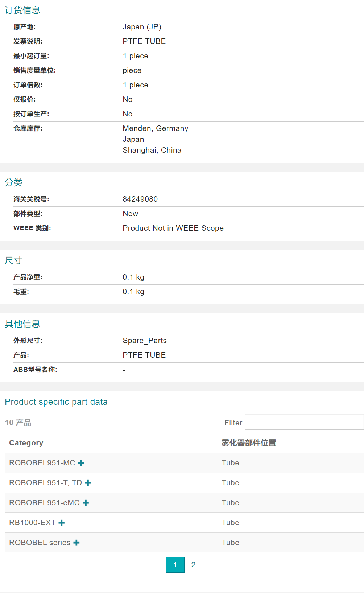Expand the ROBOBEL951-T, TD plus icon
Viewport: 364px width, 593px height.
point(88,483)
